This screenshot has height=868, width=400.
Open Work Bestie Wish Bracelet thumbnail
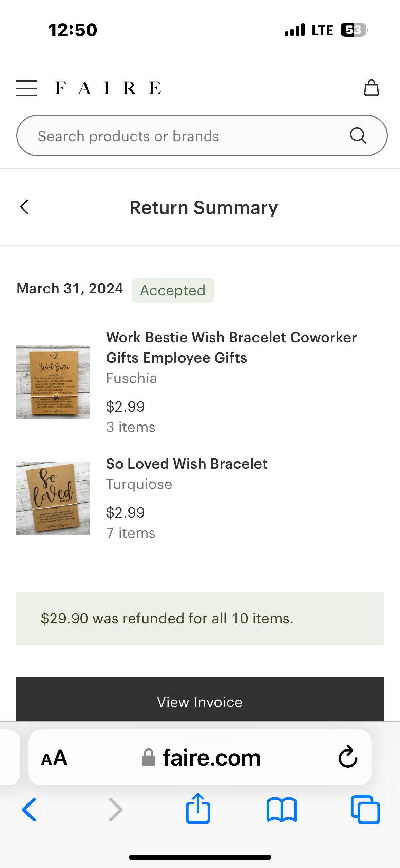[53, 382]
